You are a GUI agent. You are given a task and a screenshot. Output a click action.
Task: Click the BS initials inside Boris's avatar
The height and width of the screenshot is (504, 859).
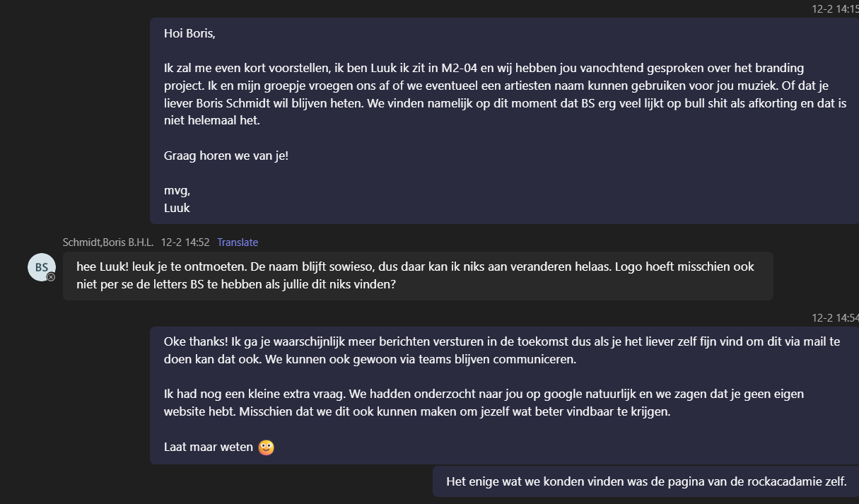pyautogui.click(x=41, y=266)
